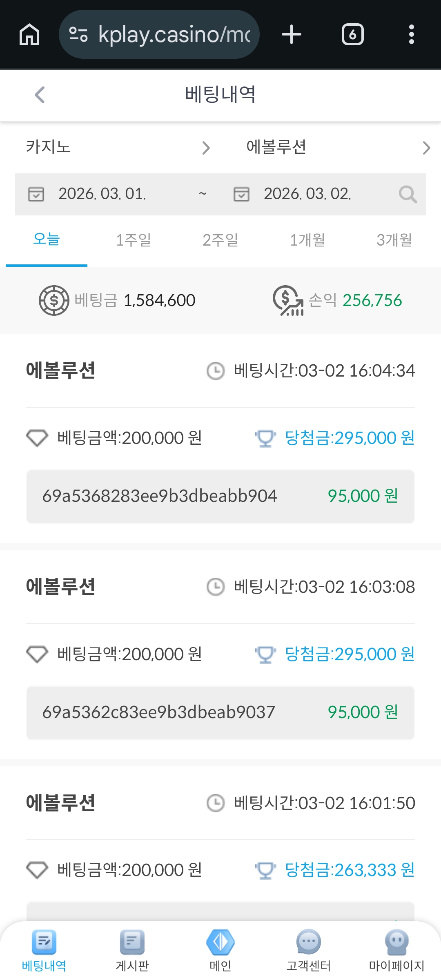
Task: Open the end date calendar icon
Action: click(x=241, y=194)
